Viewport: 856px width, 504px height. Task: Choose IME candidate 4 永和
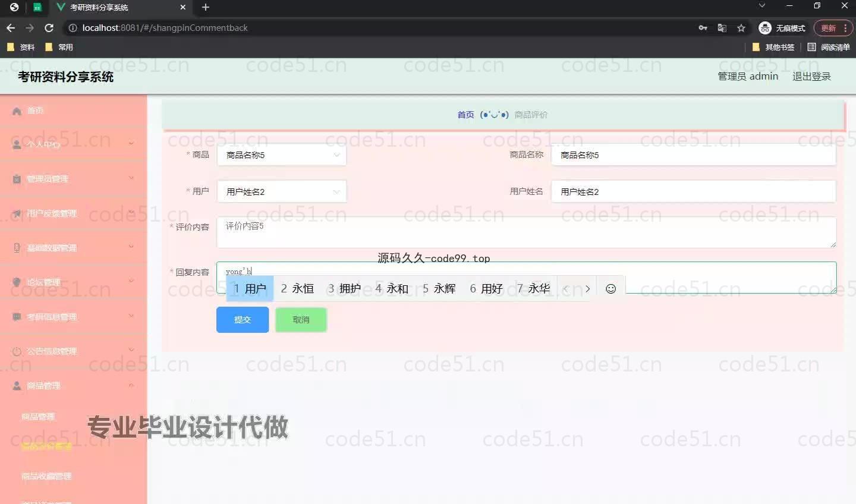392,289
